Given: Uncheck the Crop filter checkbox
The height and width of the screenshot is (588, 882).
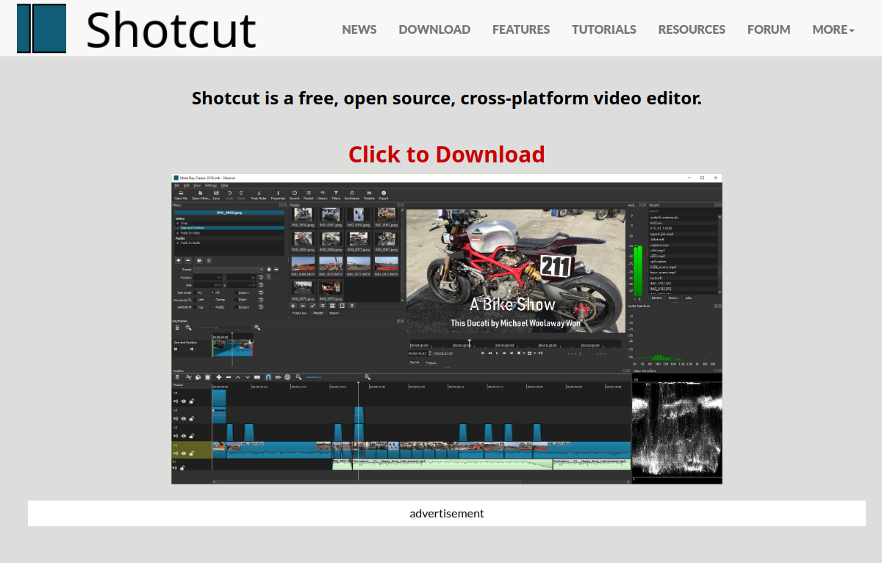Looking at the screenshot, I should pyautogui.click(x=177, y=223).
